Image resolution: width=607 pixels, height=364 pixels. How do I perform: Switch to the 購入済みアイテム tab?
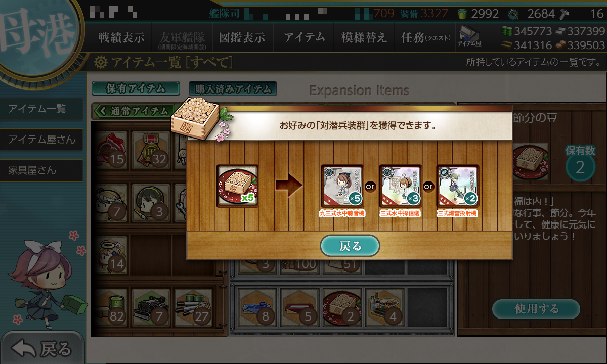(233, 88)
